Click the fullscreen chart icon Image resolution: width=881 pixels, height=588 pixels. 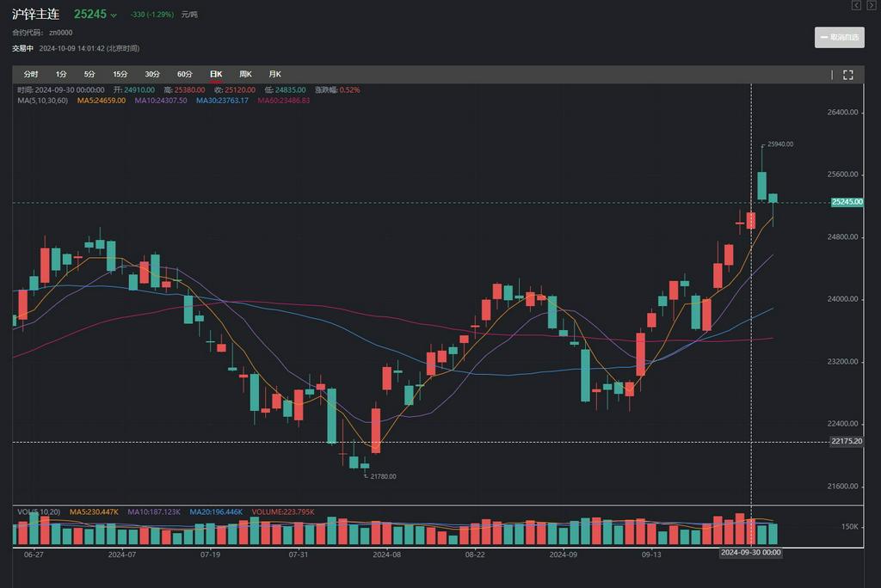(847, 75)
